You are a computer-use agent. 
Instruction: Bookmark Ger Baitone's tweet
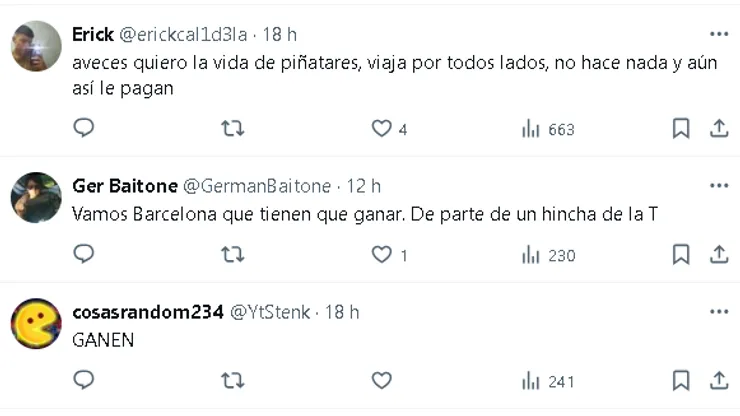click(x=681, y=255)
